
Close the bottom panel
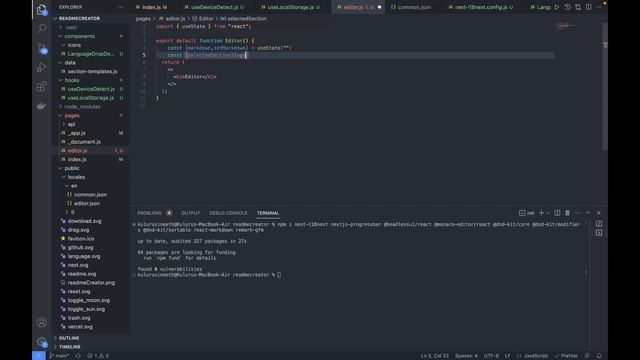pos(599,213)
